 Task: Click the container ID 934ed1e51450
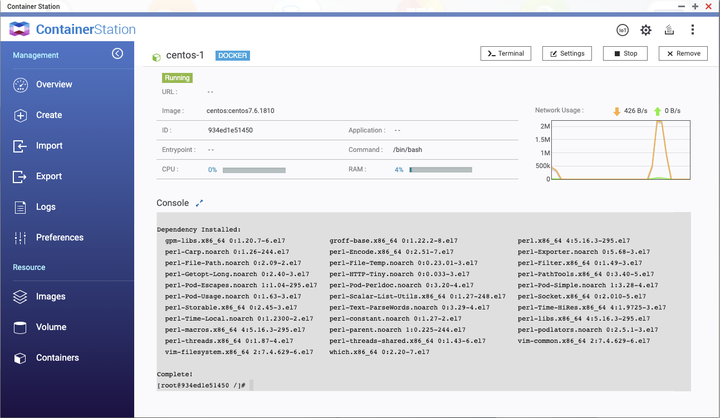pos(230,130)
